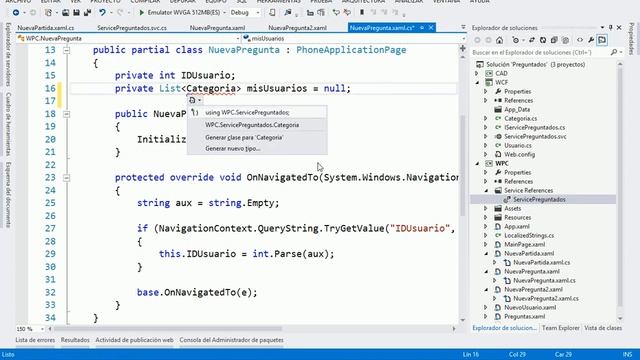Click the New Project toolbar icon

point(48,13)
